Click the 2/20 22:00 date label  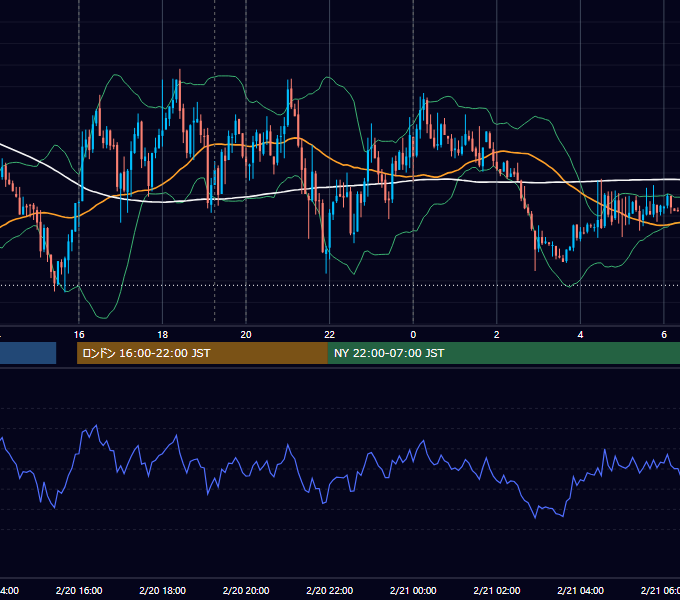(x=330, y=590)
